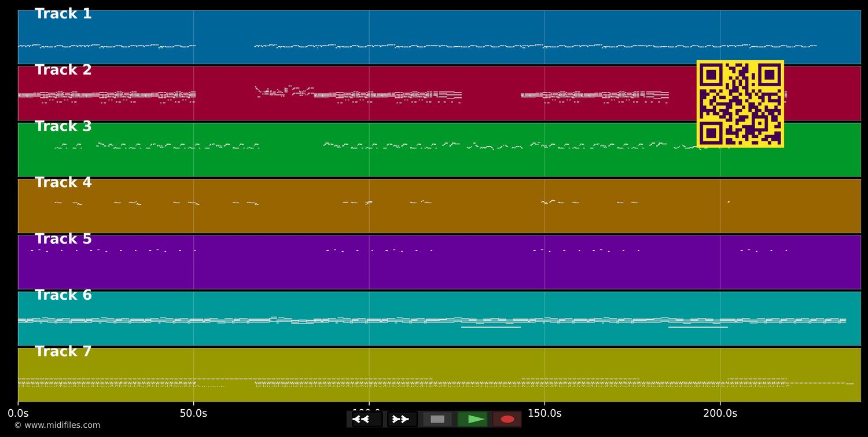The image size is (868, 437).
Task: Click the 150.0s time axis label
Action: click(x=545, y=413)
